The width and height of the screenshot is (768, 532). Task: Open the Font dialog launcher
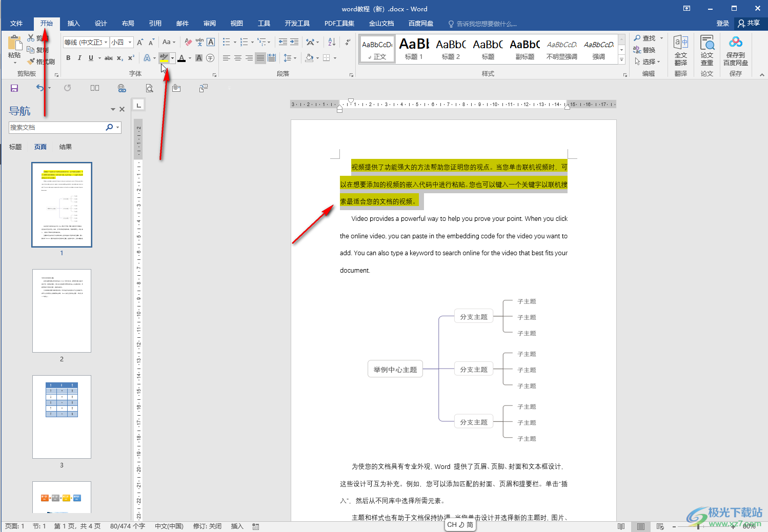pyautogui.click(x=214, y=75)
